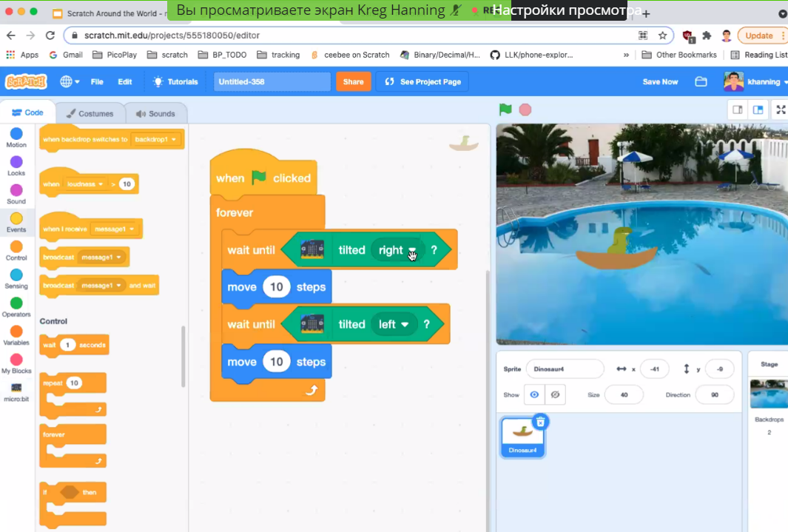The height and width of the screenshot is (532, 788).
Task: Click the sprite name field Dinosaur4
Action: point(565,368)
